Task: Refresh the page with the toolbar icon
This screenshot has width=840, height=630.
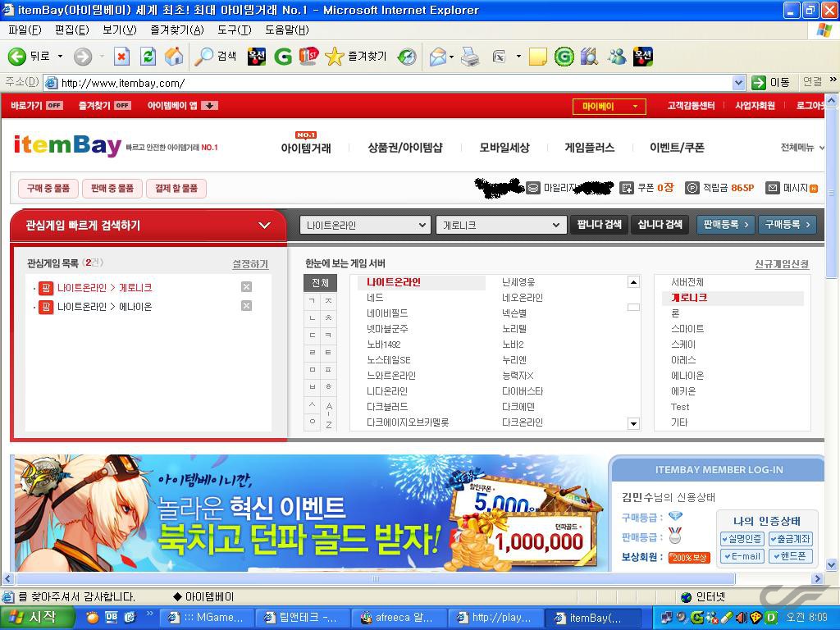Action: [148, 57]
